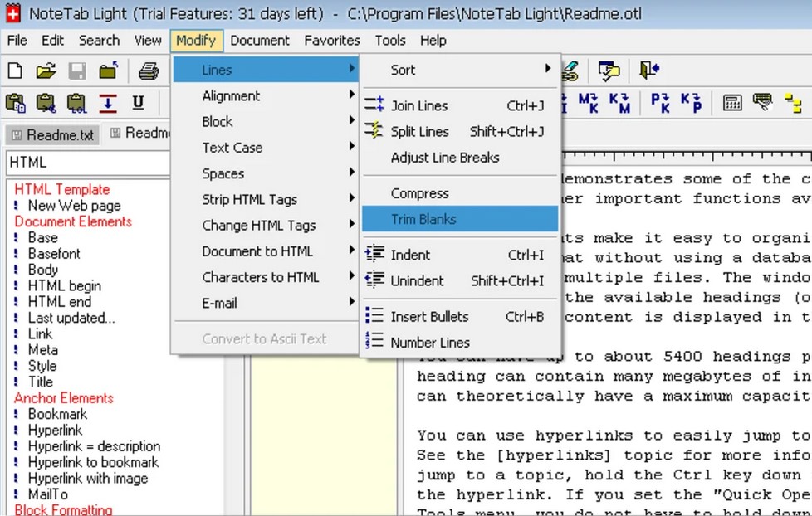Expand the Change HTML Tags submenu
The width and height of the screenshot is (812, 516).
[267, 225]
